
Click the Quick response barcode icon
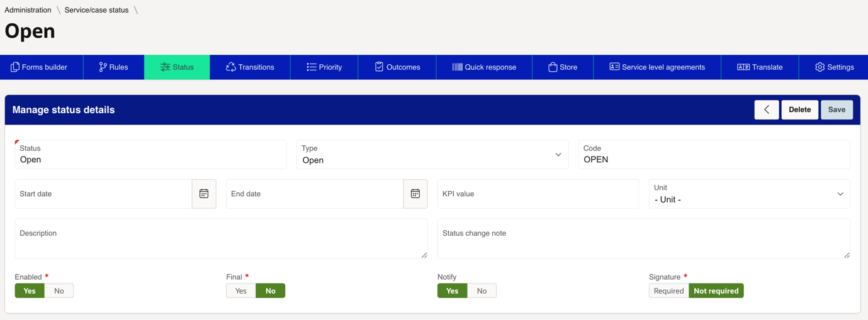pos(458,67)
